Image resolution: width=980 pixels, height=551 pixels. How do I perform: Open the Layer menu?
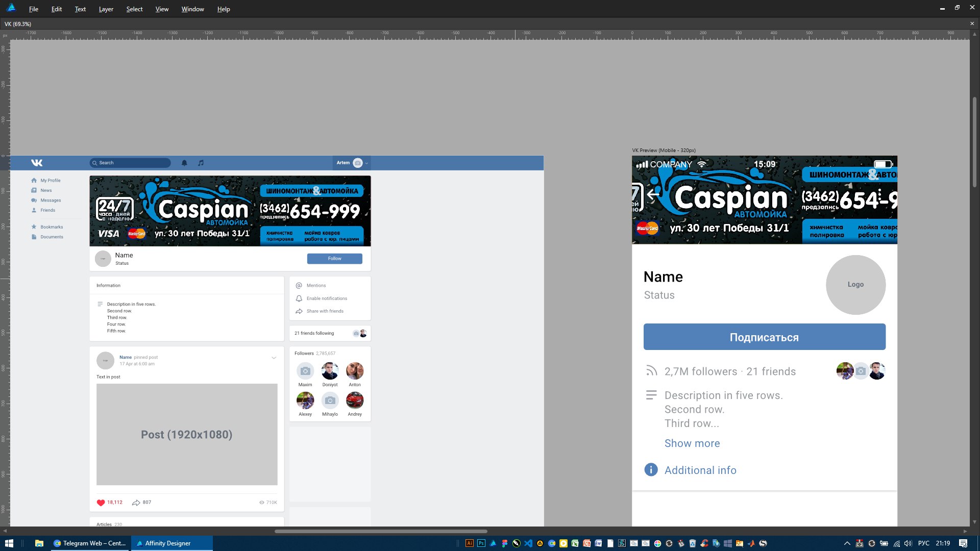point(106,9)
